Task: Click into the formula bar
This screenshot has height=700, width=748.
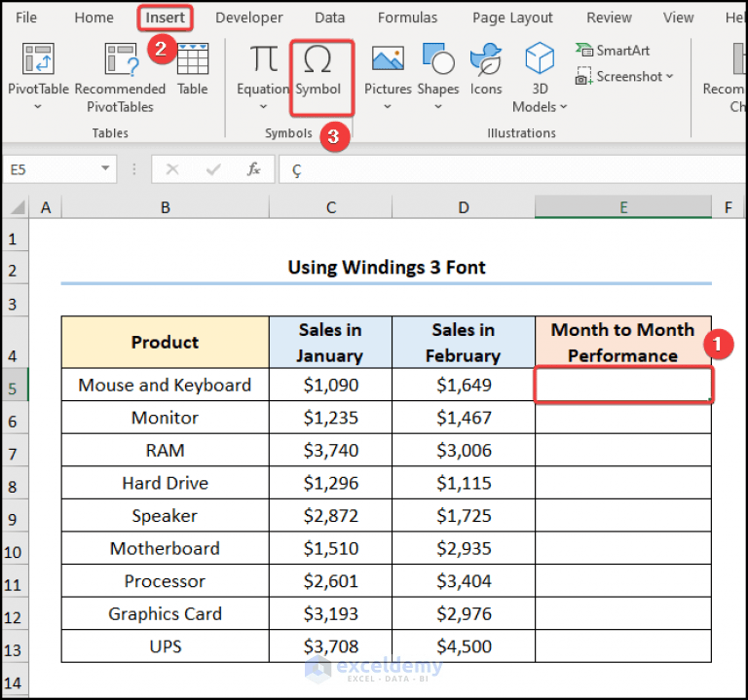Action: pyautogui.click(x=513, y=169)
